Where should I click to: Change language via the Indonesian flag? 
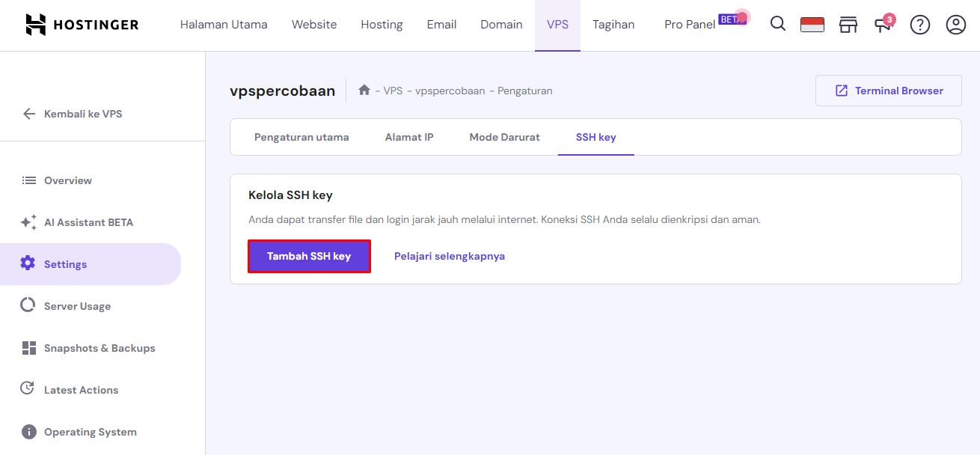(812, 24)
